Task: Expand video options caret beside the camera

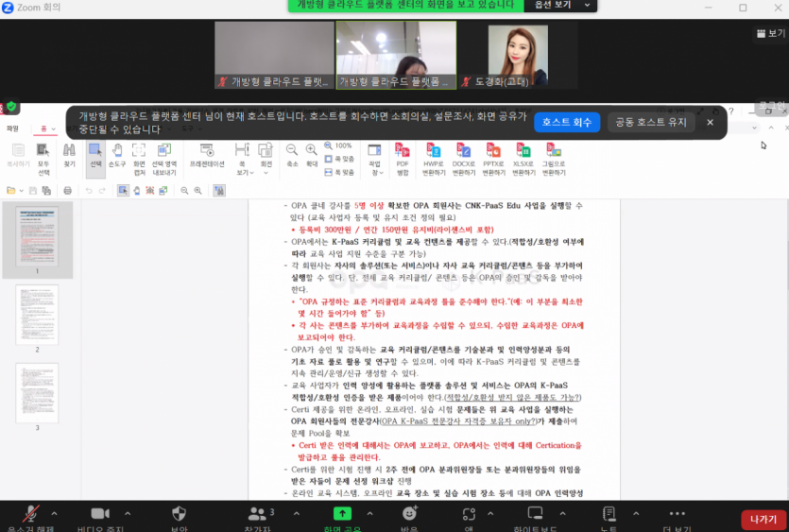Action: pos(128,513)
